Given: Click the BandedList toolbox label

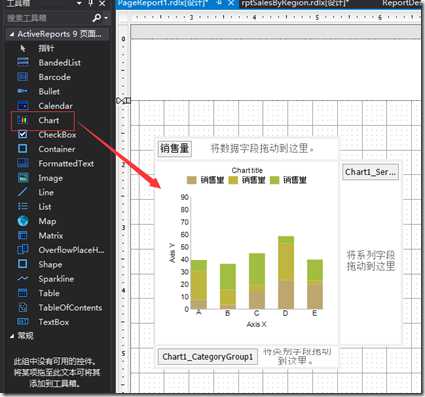Looking at the screenshot, I should pos(59,63).
